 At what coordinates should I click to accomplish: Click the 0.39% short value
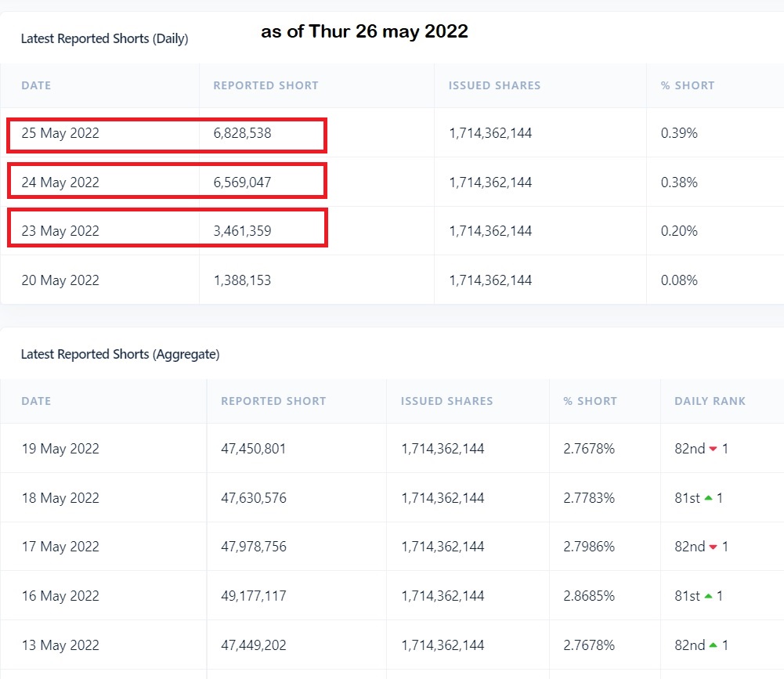tap(679, 133)
